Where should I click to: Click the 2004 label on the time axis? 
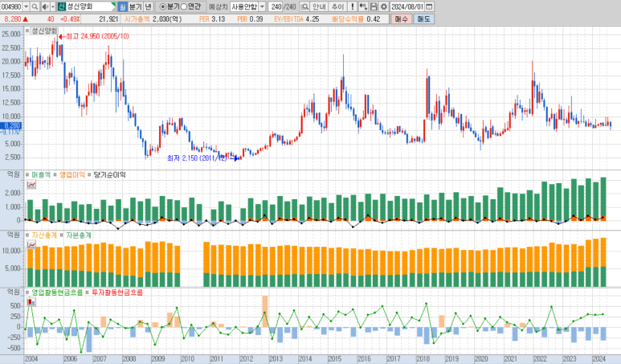31,359
